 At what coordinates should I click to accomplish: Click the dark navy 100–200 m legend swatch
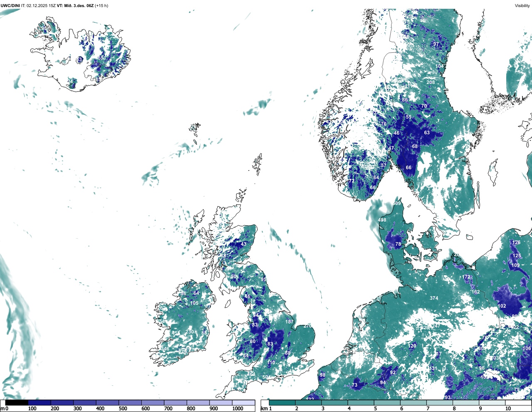39,402
